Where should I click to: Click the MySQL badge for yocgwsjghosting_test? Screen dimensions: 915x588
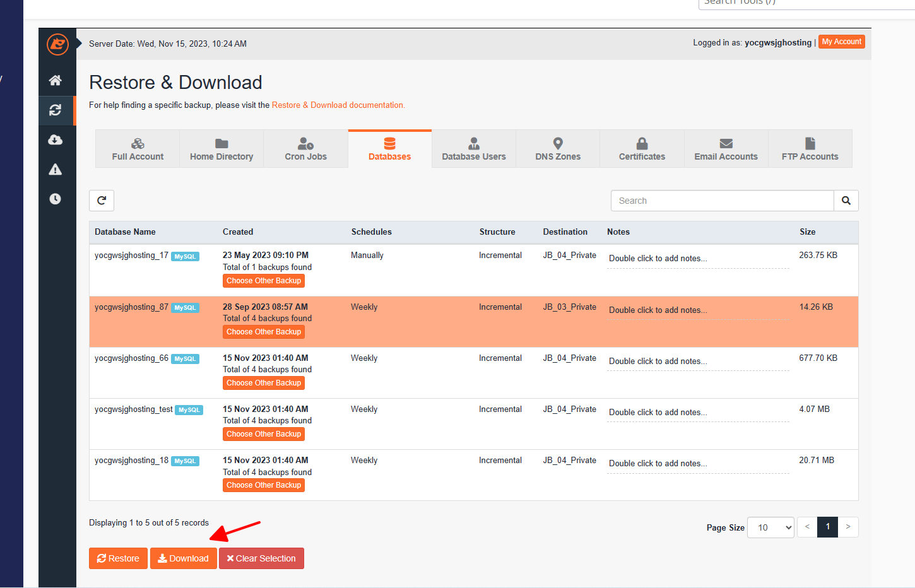(x=189, y=410)
